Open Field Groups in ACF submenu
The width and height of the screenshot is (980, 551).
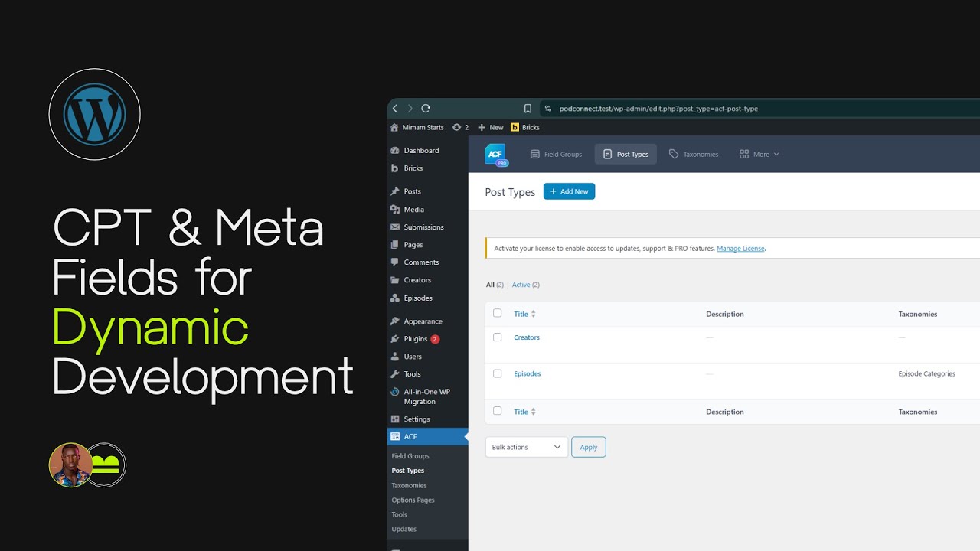click(x=410, y=456)
